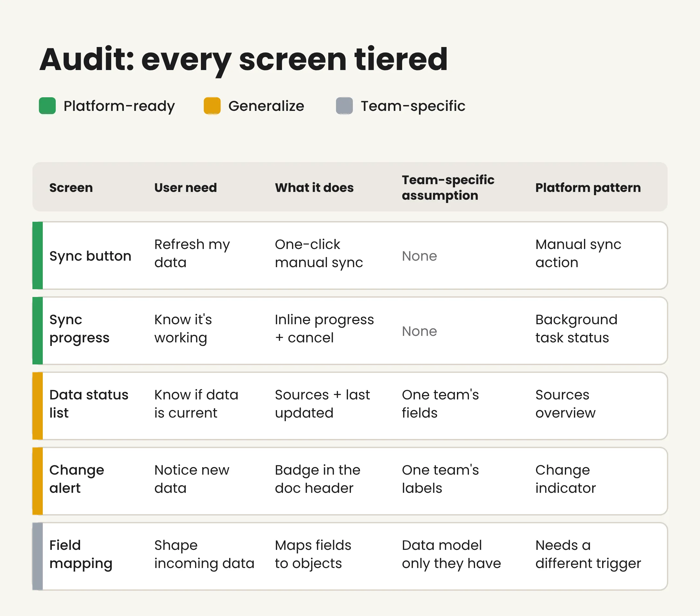The image size is (700, 616).
Task: Click the 'Background task status' cell
Action: 577,328
